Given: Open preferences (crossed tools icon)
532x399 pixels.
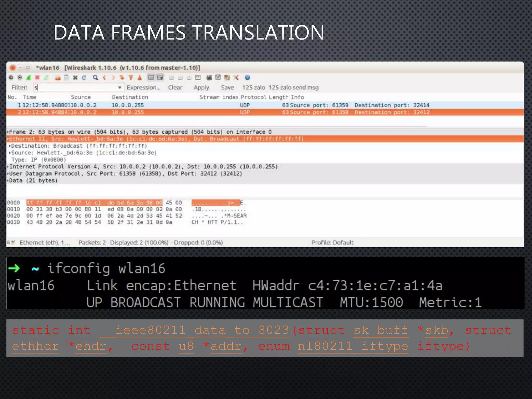Looking at the screenshot, I should [236, 77].
